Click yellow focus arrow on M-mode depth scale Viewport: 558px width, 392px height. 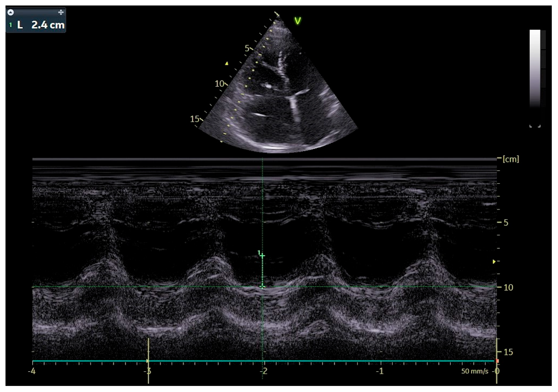(x=494, y=262)
